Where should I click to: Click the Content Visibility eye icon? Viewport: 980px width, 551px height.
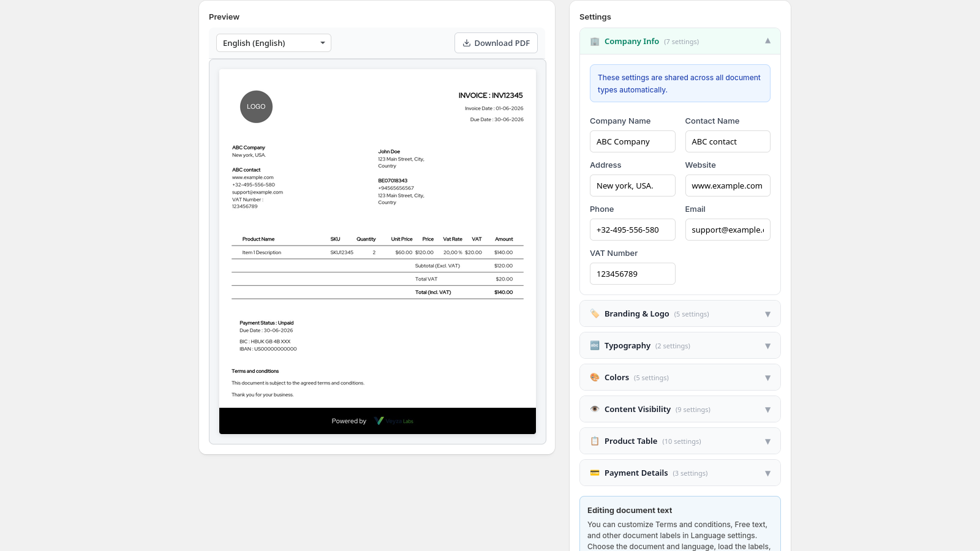click(x=595, y=409)
